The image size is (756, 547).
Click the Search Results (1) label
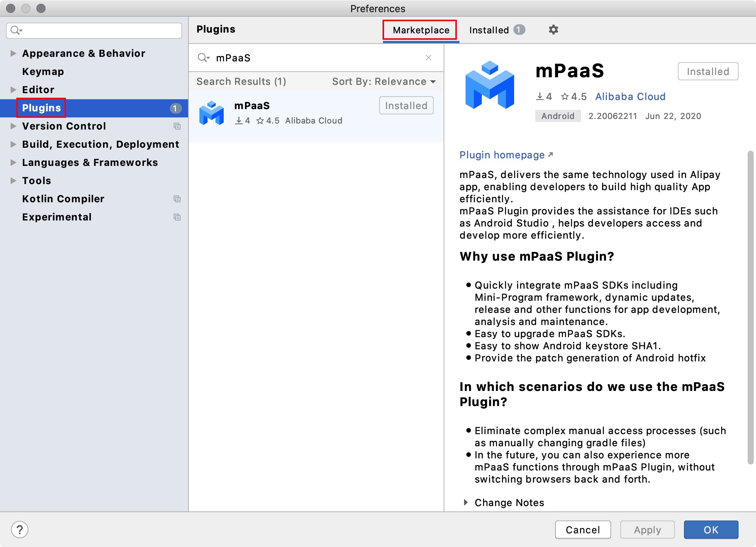241,81
